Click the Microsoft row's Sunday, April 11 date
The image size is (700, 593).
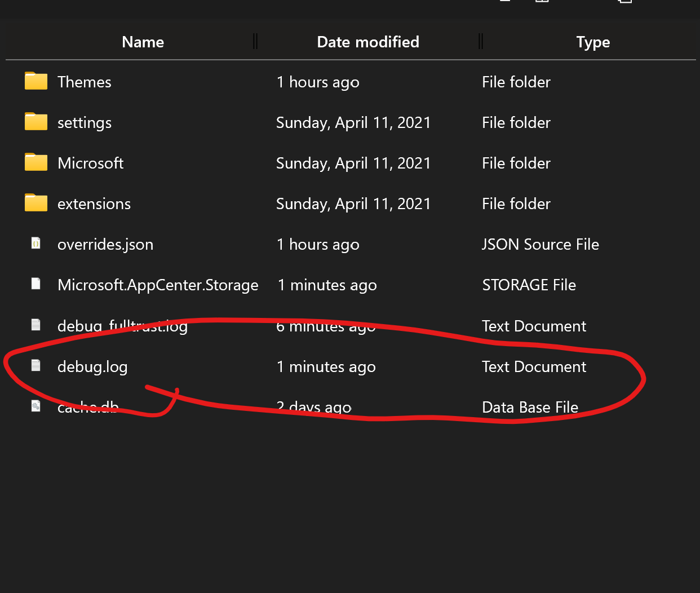click(x=353, y=163)
